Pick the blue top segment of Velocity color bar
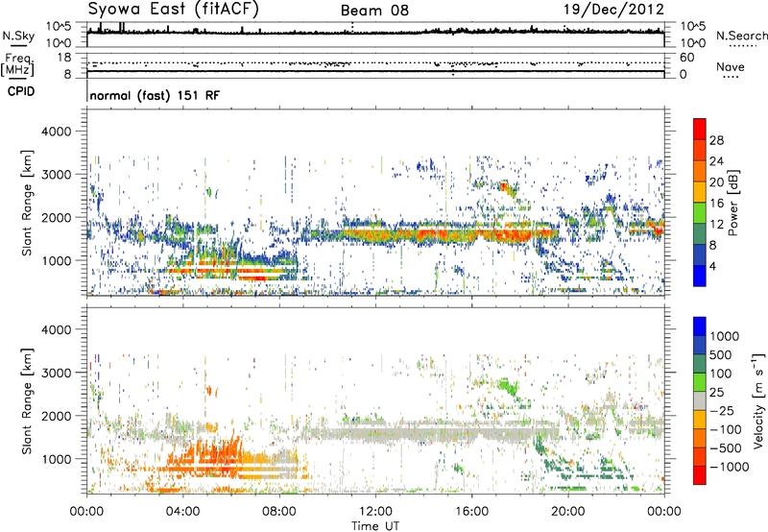This screenshot has width=768, height=532. 700,326
